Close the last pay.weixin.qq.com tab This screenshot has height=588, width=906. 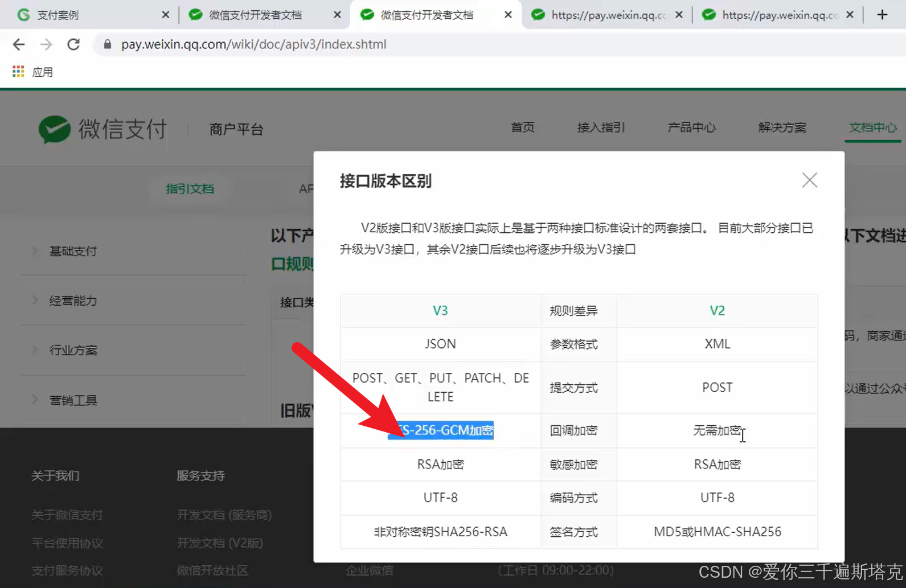[x=850, y=15]
